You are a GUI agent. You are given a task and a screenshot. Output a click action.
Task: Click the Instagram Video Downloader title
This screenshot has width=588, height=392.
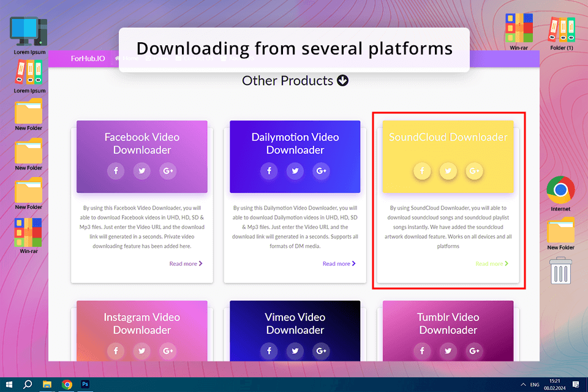coord(141,323)
